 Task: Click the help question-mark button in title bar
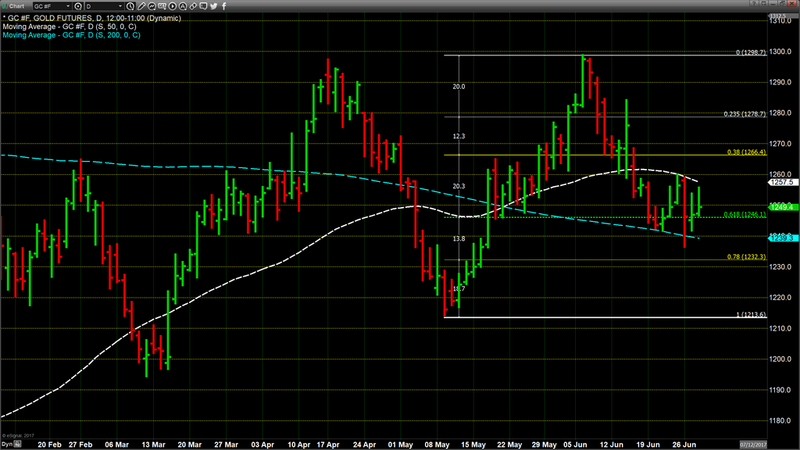click(755, 3)
